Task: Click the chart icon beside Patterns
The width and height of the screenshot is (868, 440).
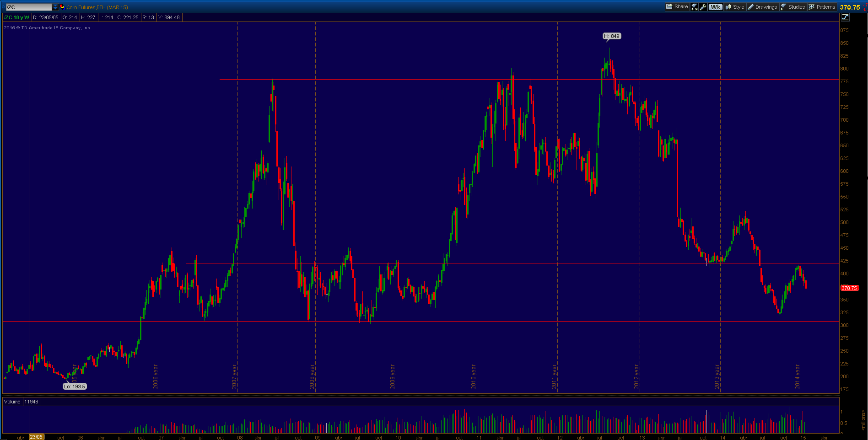Action: (812, 7)
